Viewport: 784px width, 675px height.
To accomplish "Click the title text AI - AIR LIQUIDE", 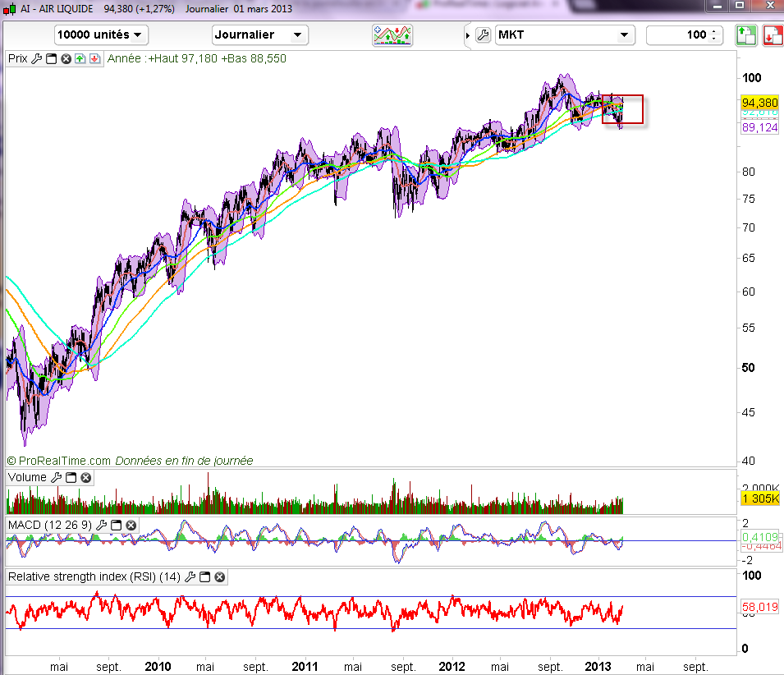I will point(57,9).
